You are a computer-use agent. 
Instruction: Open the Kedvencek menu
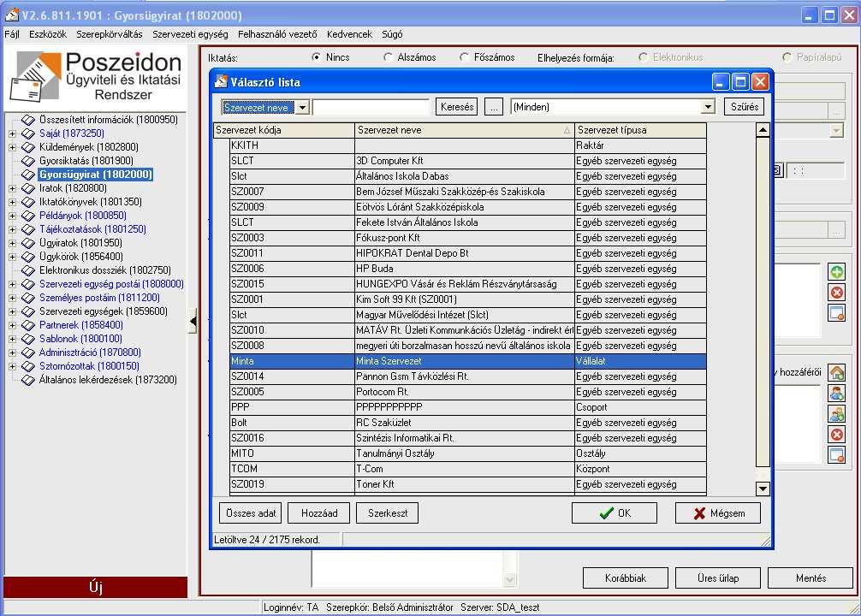(349, 34)
